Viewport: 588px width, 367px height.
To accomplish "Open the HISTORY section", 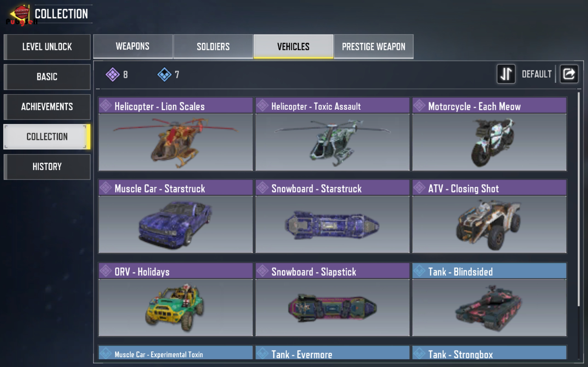I will tap(47, 167).
